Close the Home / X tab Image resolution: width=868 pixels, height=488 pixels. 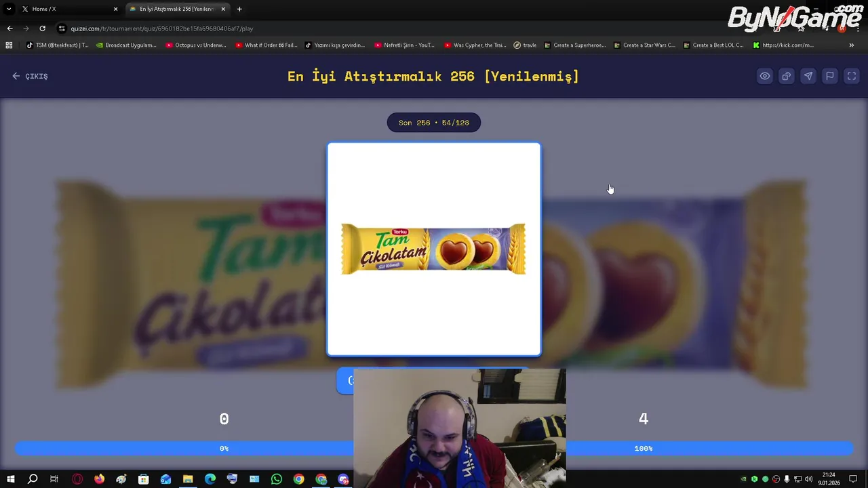pos(115,9)
